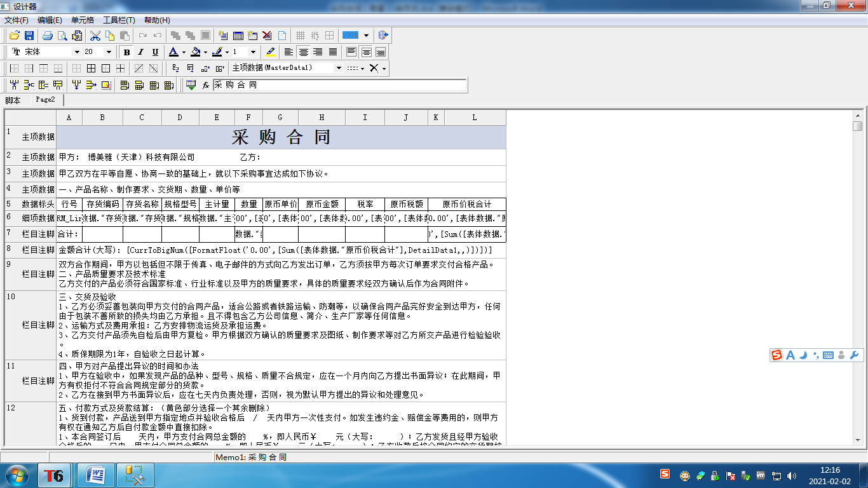
Task: Expand the font color arrow next to A
Action: pyautogui.click(x=184, y=52)
